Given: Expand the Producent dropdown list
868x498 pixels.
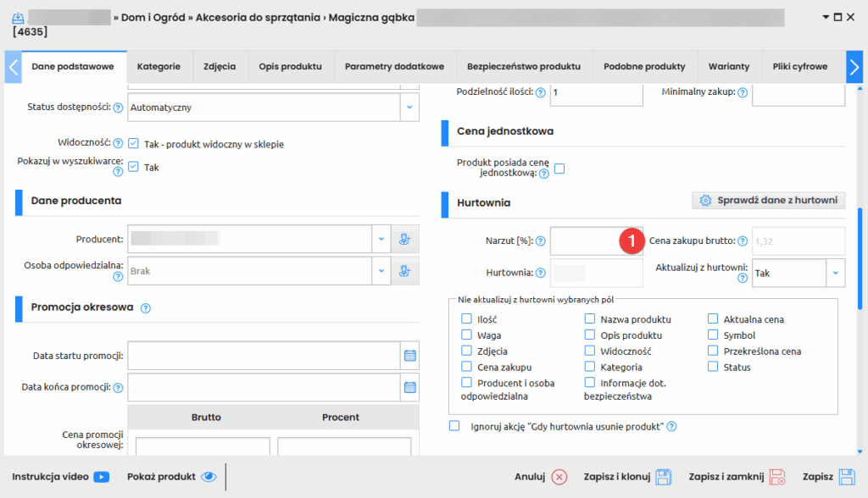Looking at the screenshot, I should pyautogui.click(x=381, y=240).
